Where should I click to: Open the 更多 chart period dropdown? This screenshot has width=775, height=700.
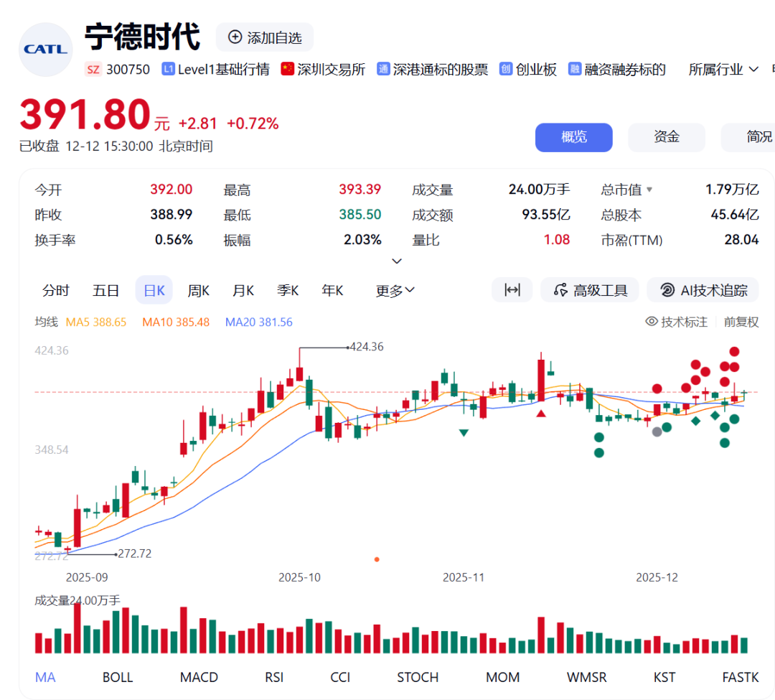tap(395, 290)
